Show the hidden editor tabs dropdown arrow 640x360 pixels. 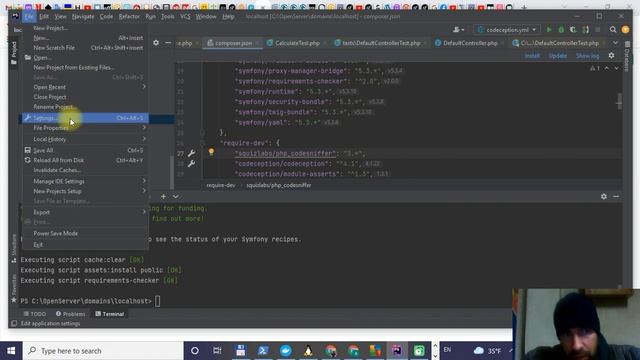[615, 42]
